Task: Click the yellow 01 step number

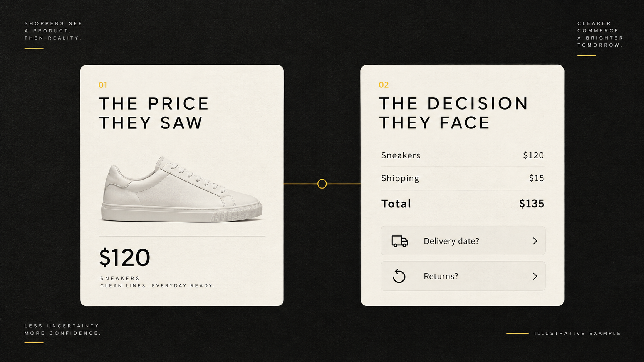Action: click(x=103, y=85)
